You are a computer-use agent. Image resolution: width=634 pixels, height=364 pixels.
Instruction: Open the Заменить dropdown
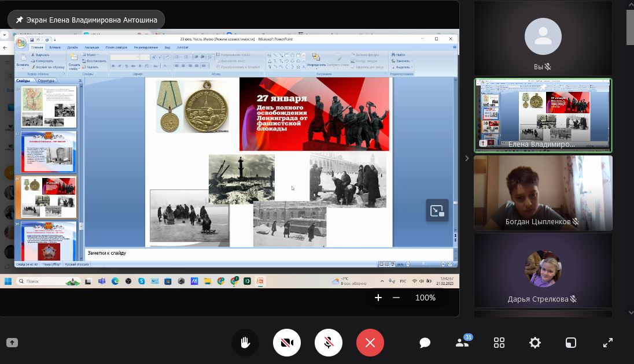tap(402, 61)
